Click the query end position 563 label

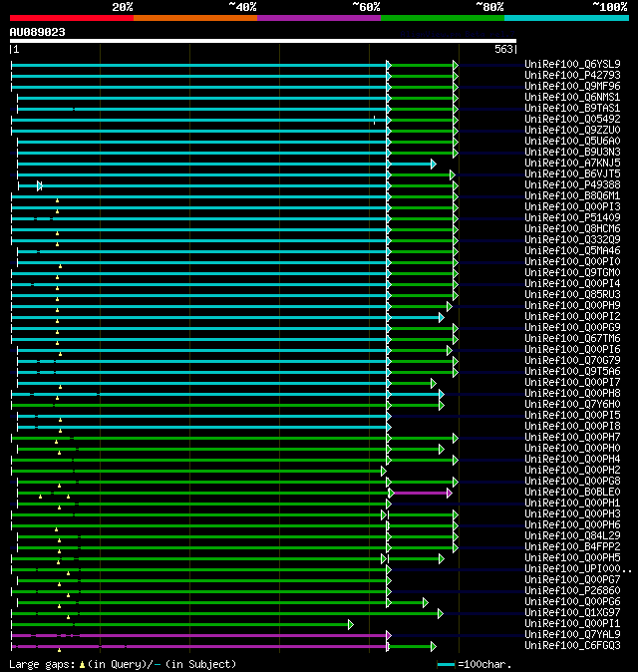click(x=503, y=49)
